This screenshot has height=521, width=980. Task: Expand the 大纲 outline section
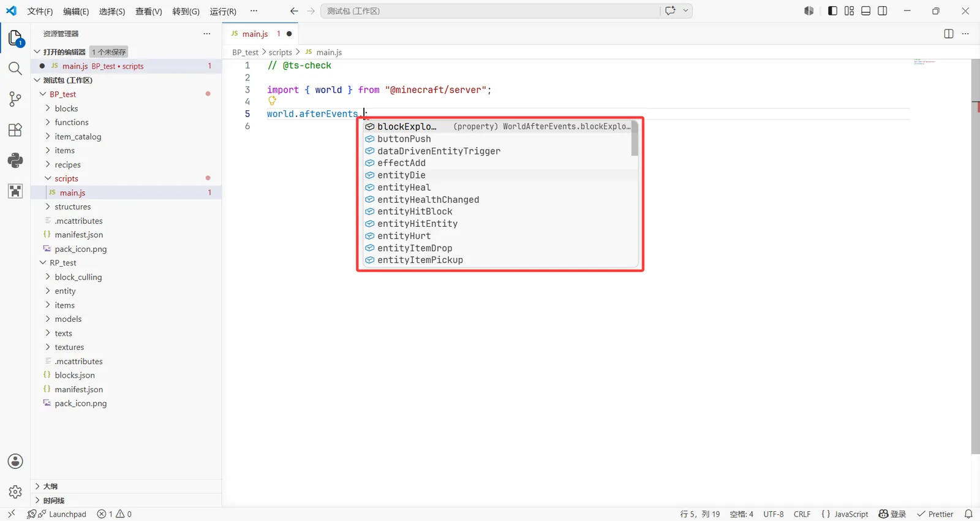[37, 486]
